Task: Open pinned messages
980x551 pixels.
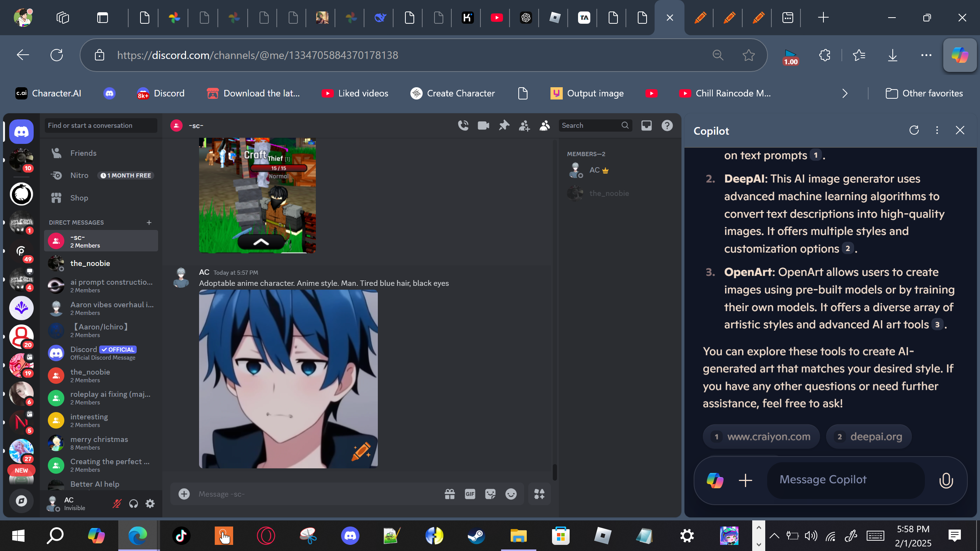Action: 504,126
